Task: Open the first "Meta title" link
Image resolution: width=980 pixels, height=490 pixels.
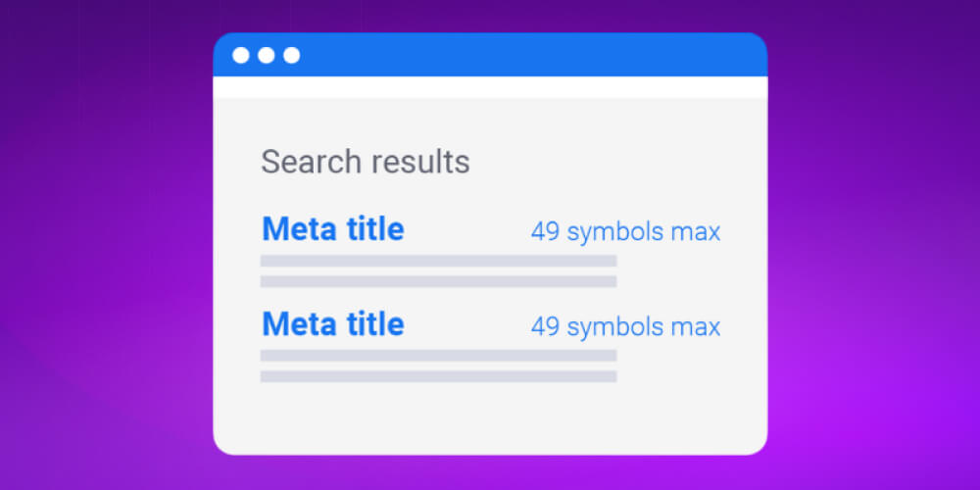Action: pyautogui.click(x=332, y=229)
